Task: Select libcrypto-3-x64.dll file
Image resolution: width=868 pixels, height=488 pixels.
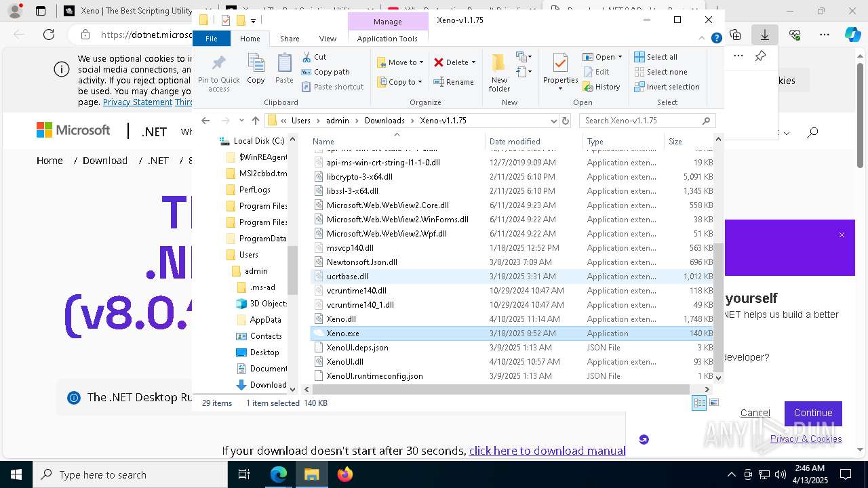Action: [x=359, y=177]
